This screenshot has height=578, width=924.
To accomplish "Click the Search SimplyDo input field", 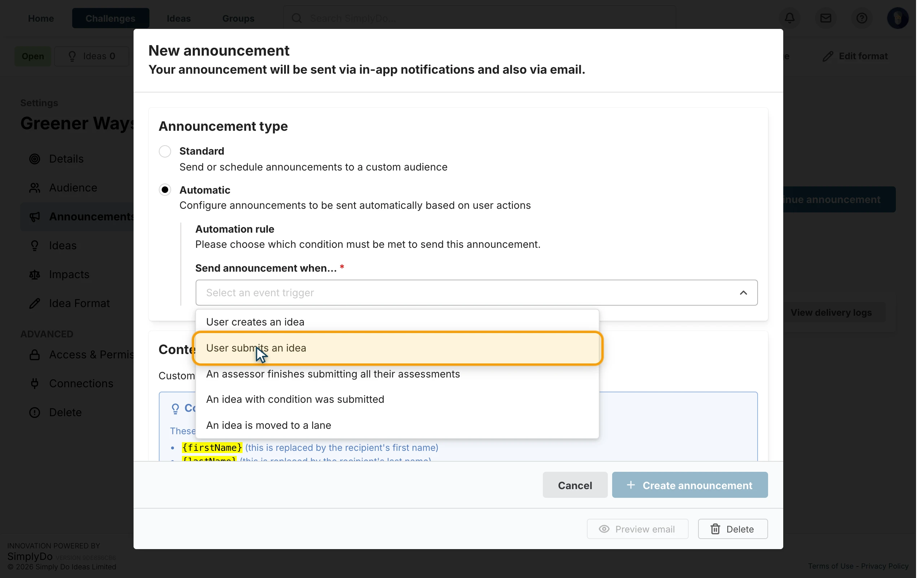I will 480,18.
